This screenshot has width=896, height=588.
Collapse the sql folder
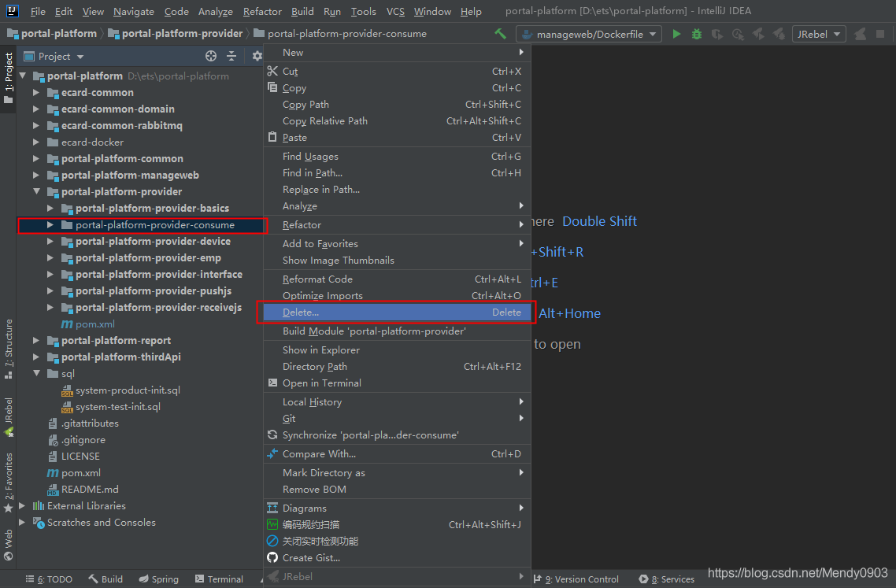tap(36, 374)
